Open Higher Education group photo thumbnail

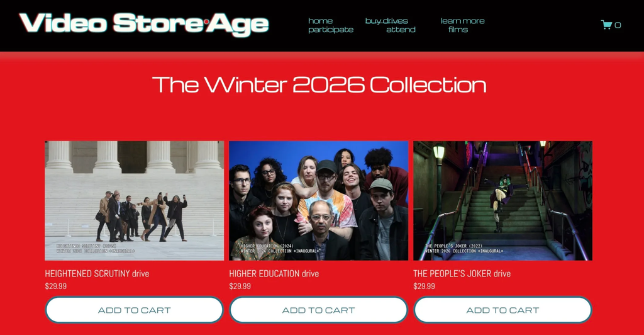click(319, 201)
